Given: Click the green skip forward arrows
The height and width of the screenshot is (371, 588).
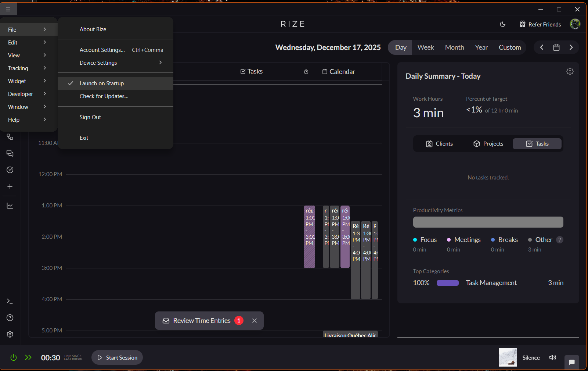Looking at the screenshot, I should [28, 357].
